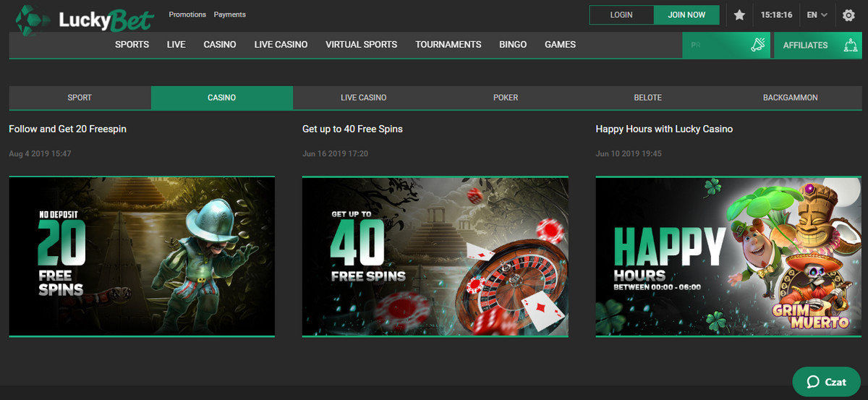Viewport: 868px width, 400px height.
Task: Click the 'Jun 10 2019 19:45' date
Action: coord(629,153)
